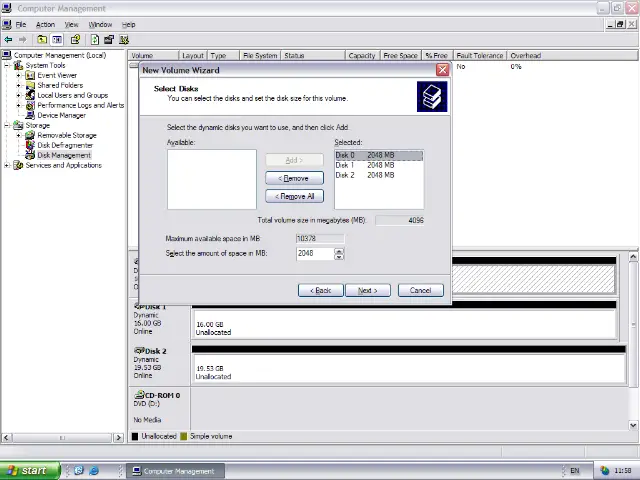Click the Up one level folder icon
Viewport: 640px width, 480px height.
point(42,40)
